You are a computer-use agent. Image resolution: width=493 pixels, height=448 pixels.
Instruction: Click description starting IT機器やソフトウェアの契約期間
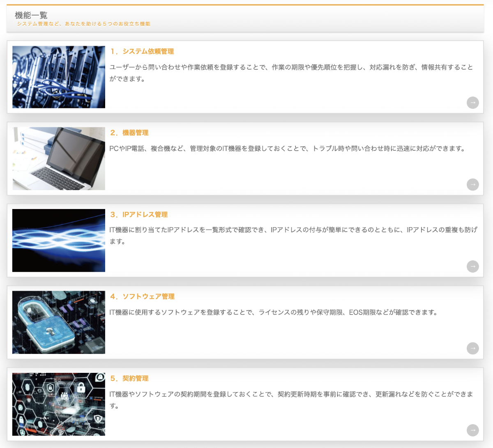pos(291,400)
